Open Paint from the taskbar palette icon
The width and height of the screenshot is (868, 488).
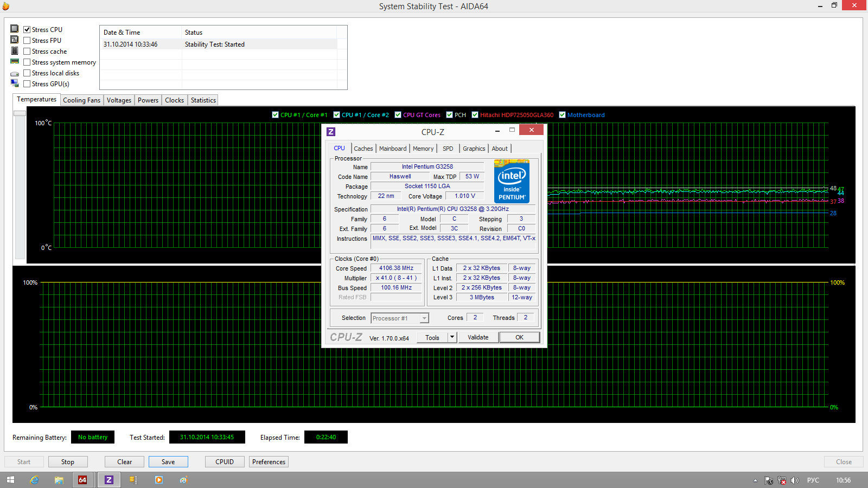184,480
